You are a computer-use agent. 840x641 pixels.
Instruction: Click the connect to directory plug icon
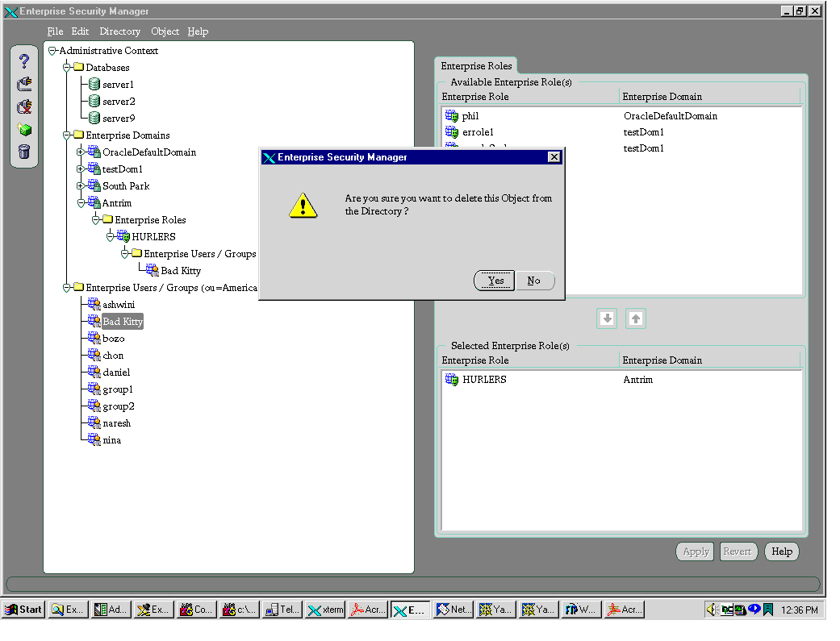point(24,84)
